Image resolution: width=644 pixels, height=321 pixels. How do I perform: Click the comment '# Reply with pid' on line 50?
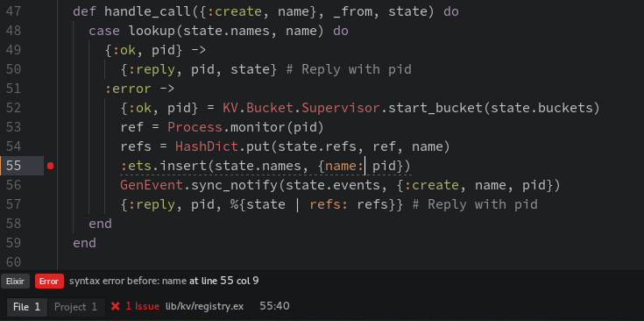349,69
